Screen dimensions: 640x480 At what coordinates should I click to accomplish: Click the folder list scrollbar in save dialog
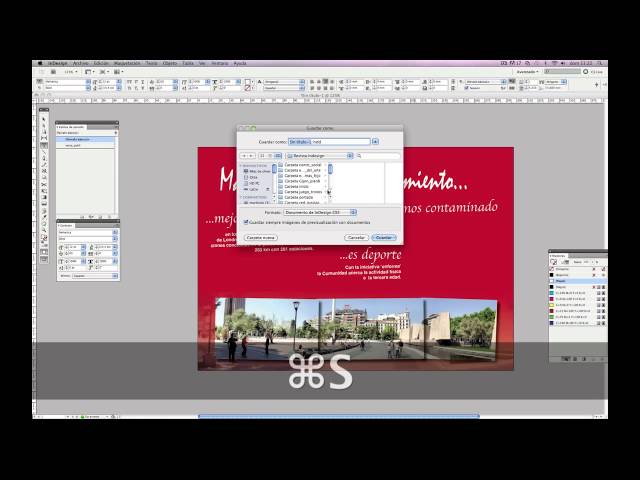pyautogui.click(x=330, y=169)
